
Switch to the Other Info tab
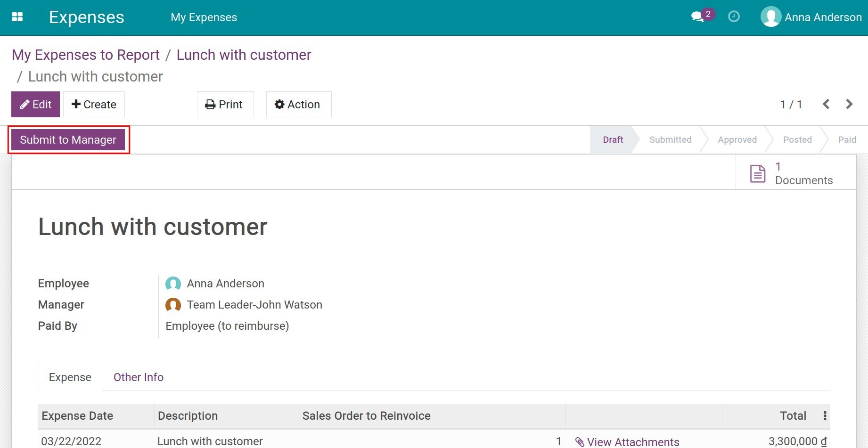point(138,377)
